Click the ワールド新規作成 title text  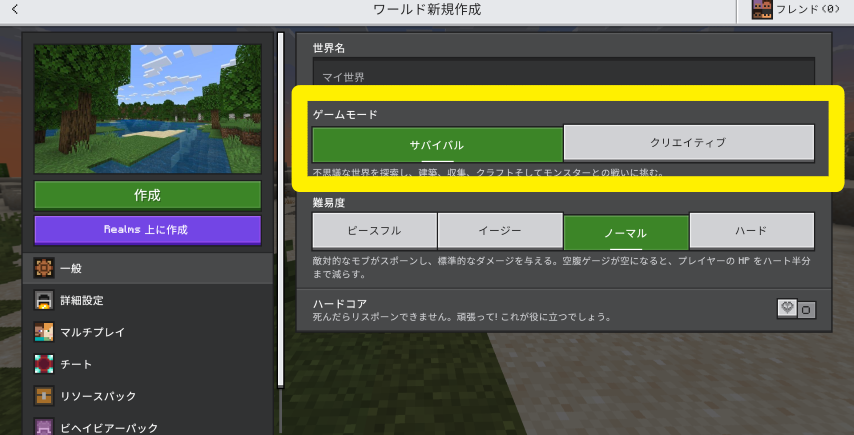427,9
